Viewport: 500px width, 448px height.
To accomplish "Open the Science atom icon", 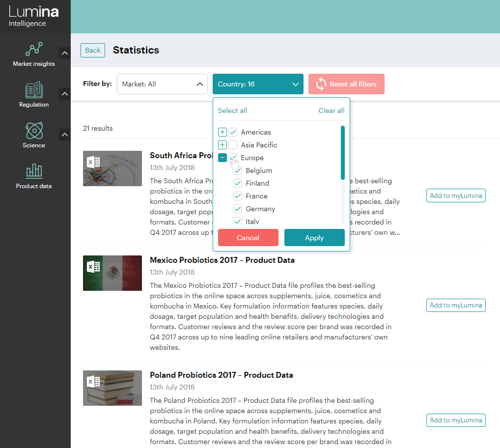I will [34, 130].
